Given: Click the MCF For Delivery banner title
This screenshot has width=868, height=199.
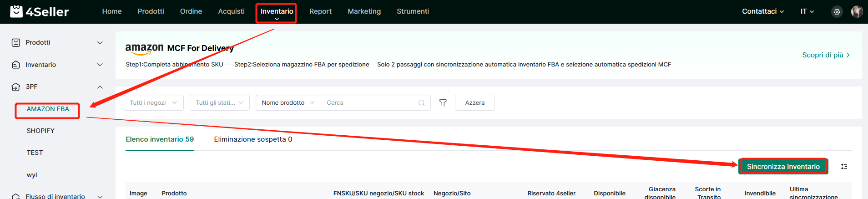Looking at the screenshot, I should pos(201,48).
